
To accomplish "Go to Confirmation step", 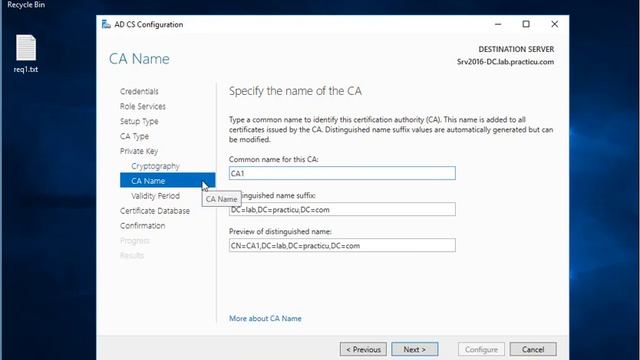I will click(142, 226).
